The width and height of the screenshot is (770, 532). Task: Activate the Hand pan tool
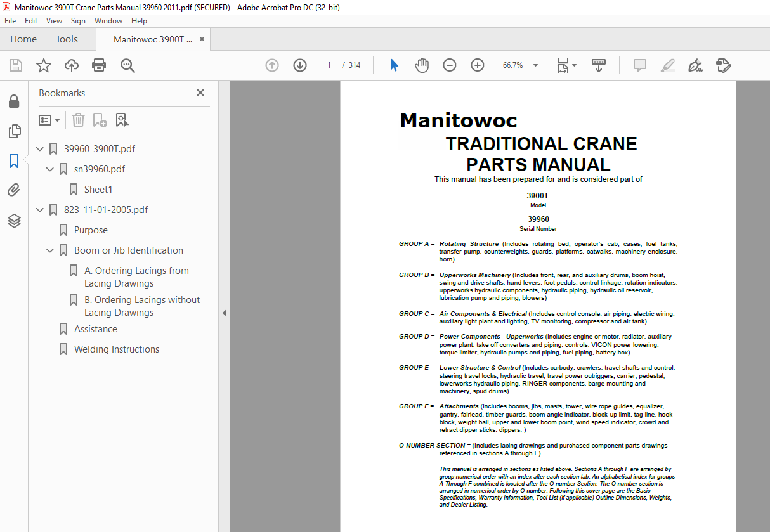coord(422,65)
